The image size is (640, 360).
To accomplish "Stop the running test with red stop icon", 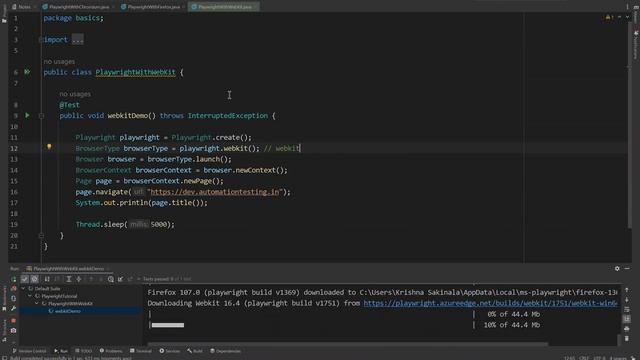I will (13, 320).
